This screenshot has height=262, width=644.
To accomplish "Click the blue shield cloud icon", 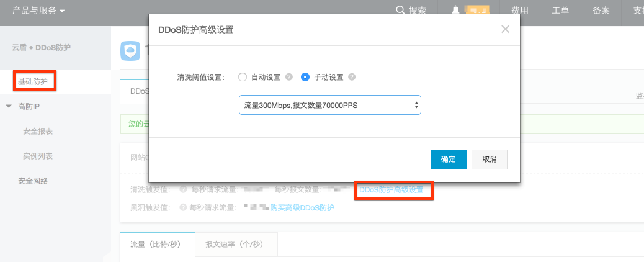I will point(130,52).
